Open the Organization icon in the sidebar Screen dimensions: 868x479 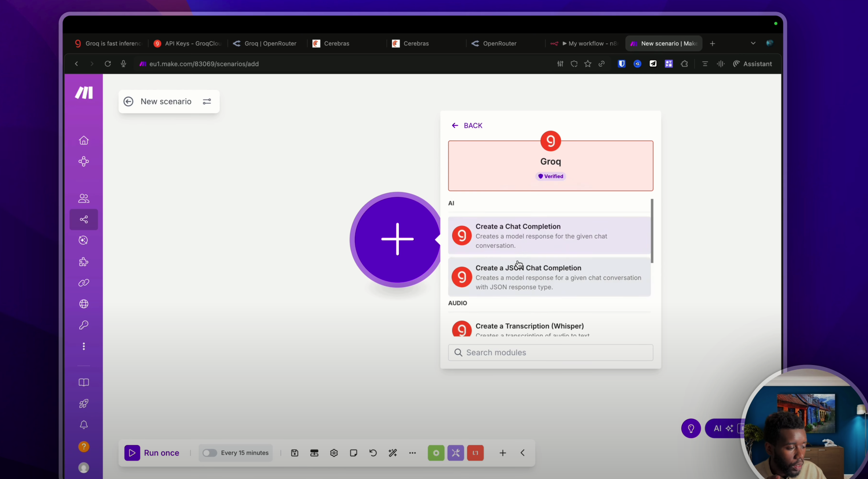[84, 162]
